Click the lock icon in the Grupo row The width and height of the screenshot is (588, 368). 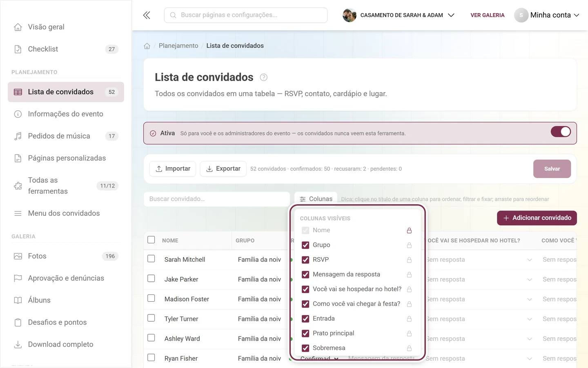pyautogui.click(x=409, y=245)
